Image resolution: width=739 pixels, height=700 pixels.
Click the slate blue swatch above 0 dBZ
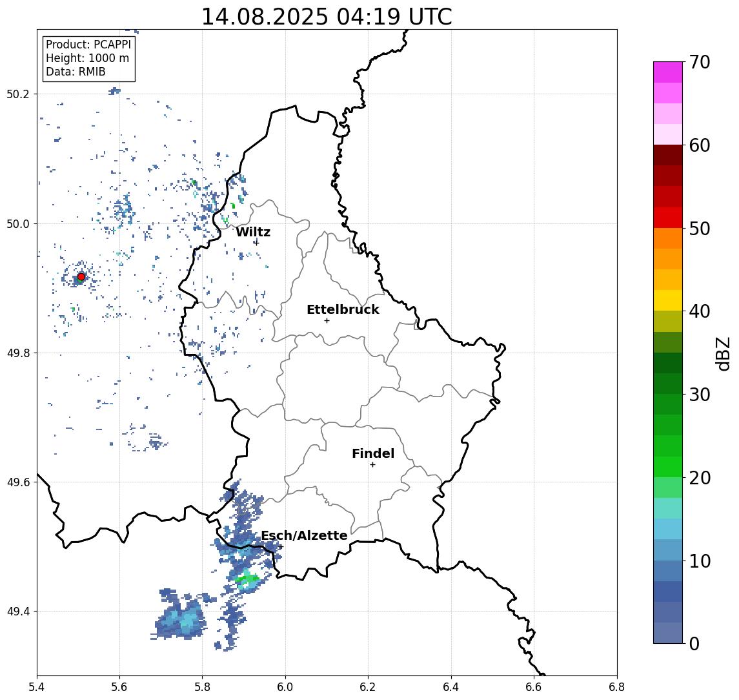coord(668,633)
